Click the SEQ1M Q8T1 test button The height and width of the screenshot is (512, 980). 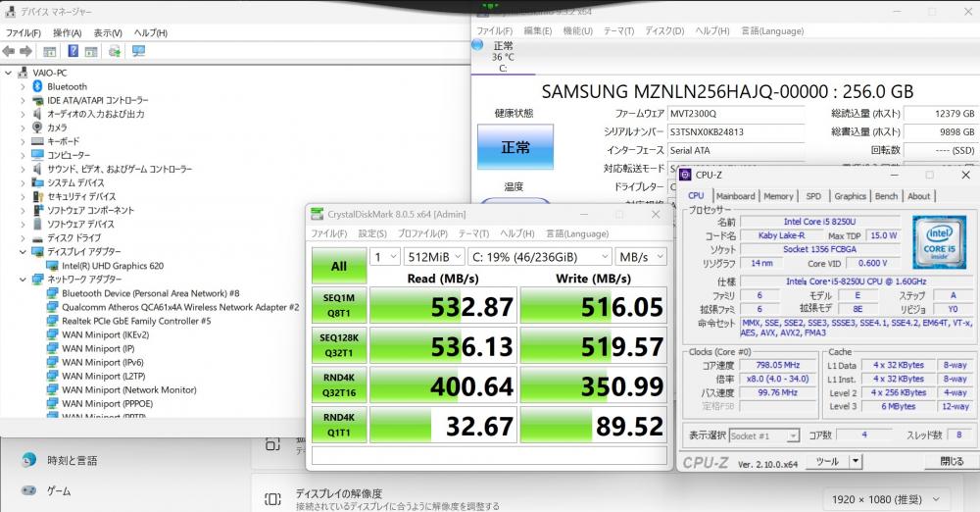(x=339, y=305)
